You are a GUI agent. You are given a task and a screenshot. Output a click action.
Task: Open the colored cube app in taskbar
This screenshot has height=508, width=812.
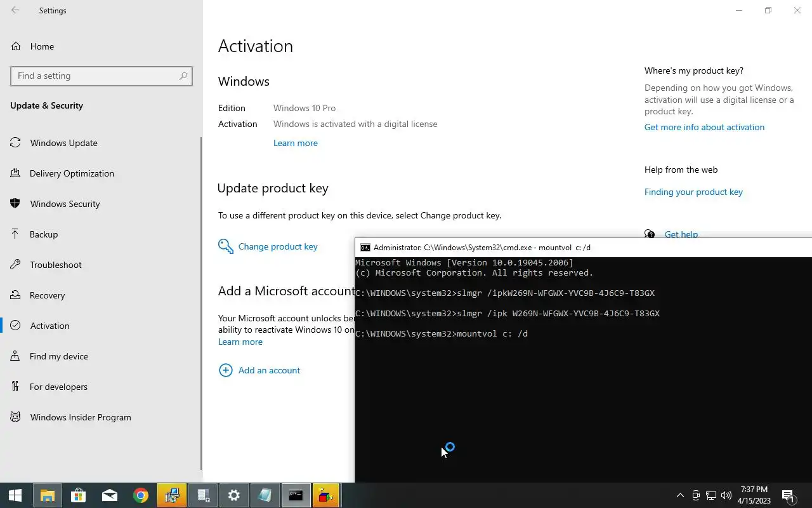pos(326,495)
